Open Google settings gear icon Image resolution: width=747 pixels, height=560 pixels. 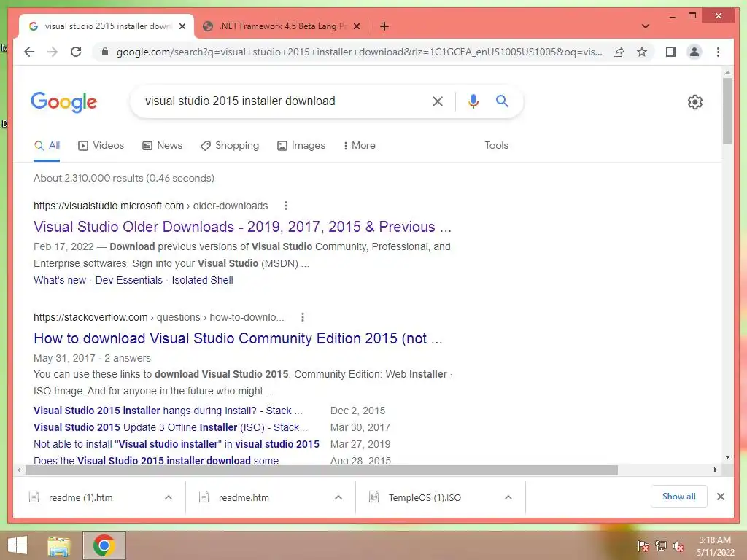pos(695,102)
